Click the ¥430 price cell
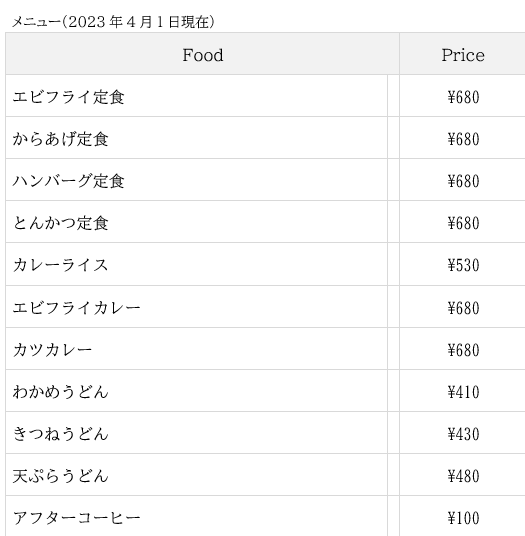 (462, 433)
